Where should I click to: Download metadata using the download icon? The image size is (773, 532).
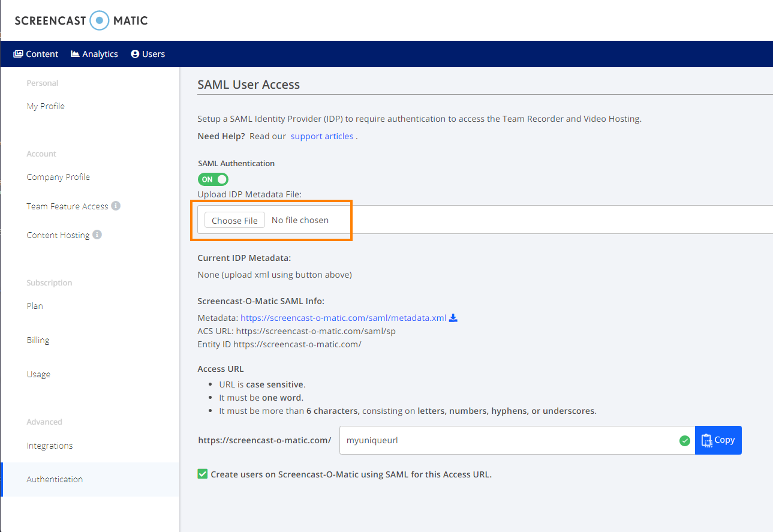(453, 318)
